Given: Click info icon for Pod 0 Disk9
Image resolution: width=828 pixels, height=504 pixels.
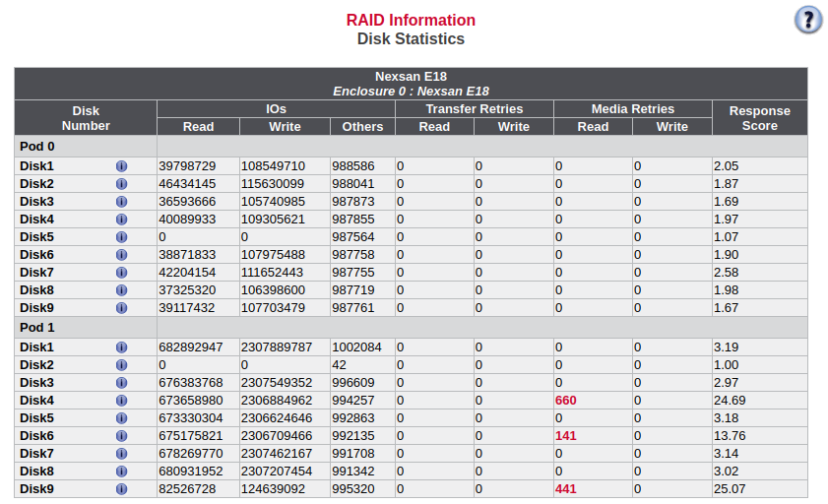Looking at the screenshot, I should click(121, 308).
